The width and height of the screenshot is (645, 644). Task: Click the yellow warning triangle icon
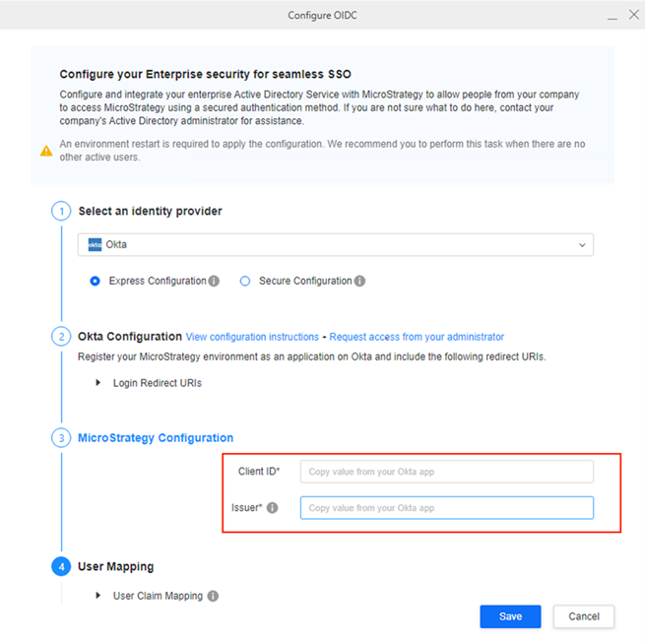pos(46,151)
